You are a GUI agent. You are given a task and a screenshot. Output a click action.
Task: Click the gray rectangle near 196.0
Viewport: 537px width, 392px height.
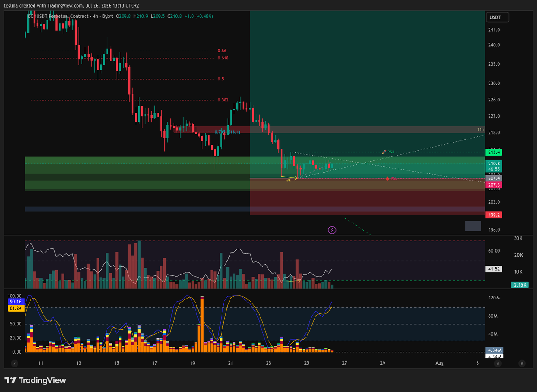coord(473,226)
